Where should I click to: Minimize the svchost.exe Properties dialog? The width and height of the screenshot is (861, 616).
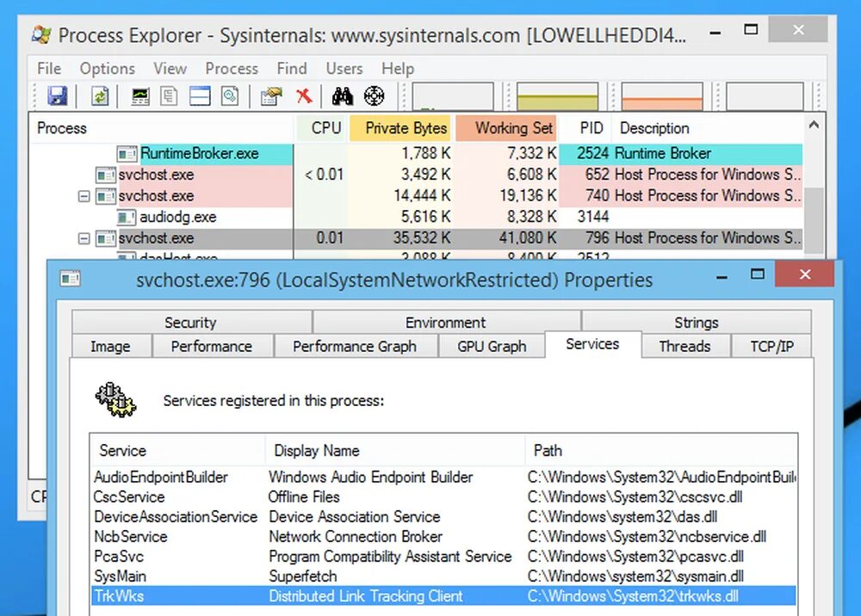722,276
